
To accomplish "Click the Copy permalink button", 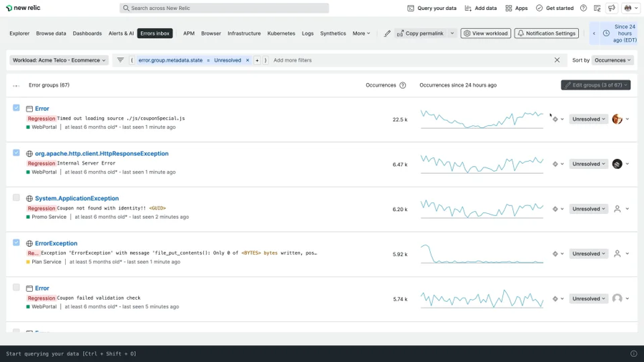I will (420, 34).
